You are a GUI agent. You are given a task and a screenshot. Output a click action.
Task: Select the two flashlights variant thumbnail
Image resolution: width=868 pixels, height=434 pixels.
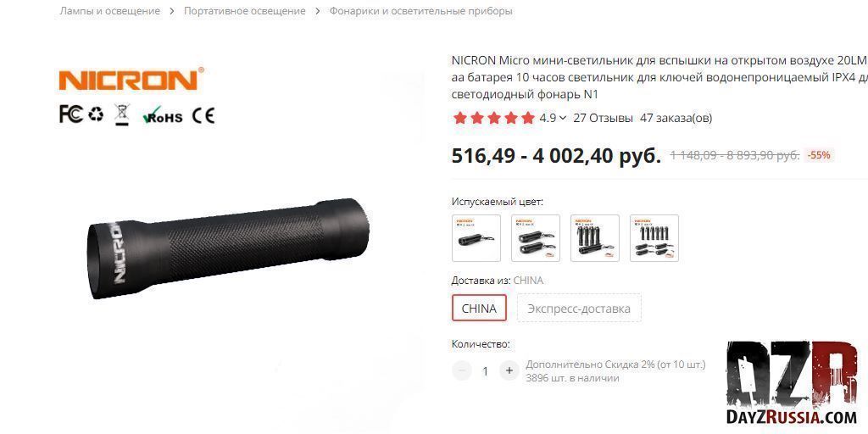536,238
